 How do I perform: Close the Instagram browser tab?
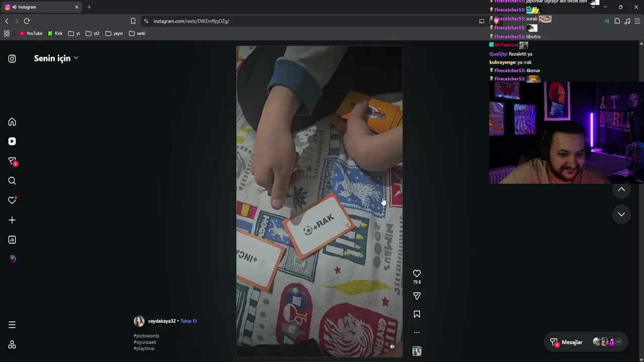point(77,7)
